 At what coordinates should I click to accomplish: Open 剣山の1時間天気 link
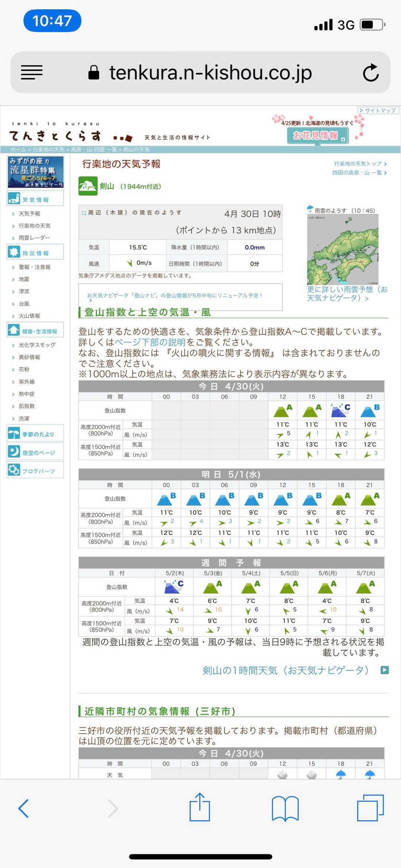tap(285, 670)
